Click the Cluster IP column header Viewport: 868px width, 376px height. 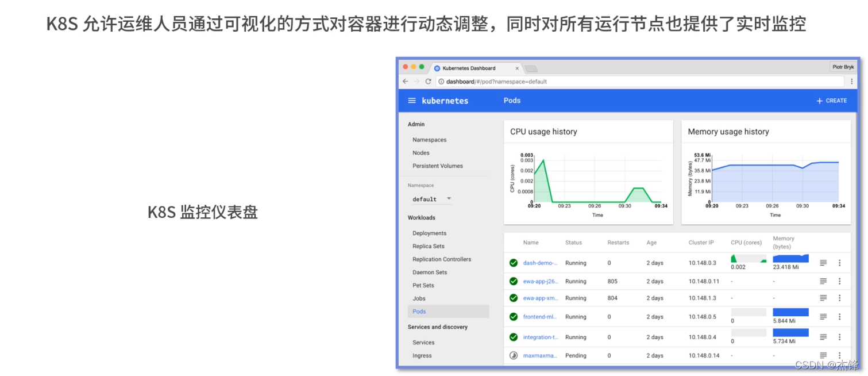701,243
